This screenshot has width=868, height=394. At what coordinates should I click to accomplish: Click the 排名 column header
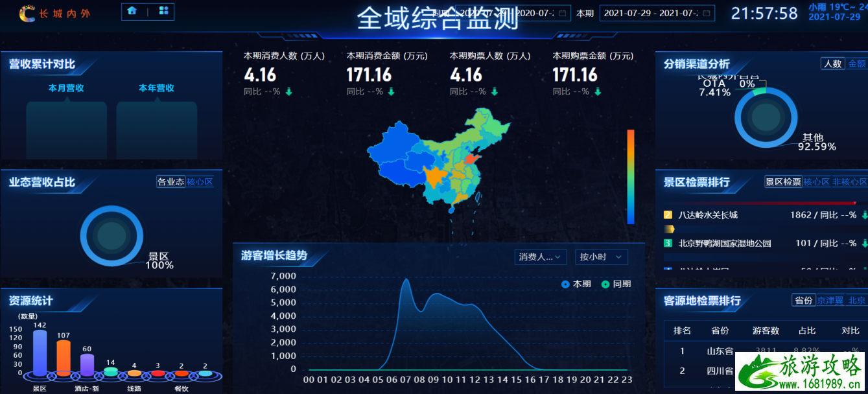682,330
